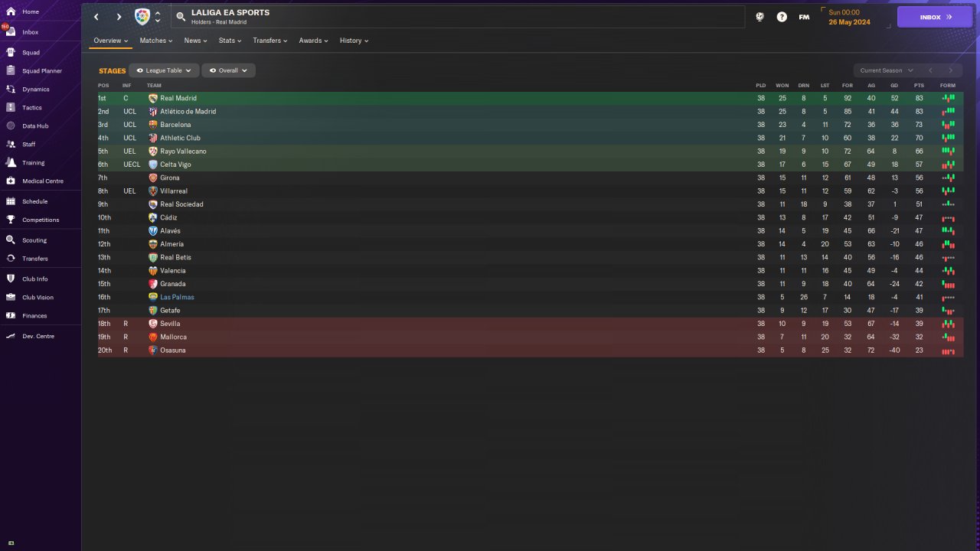Open the Club Vision page

point(38,298)
